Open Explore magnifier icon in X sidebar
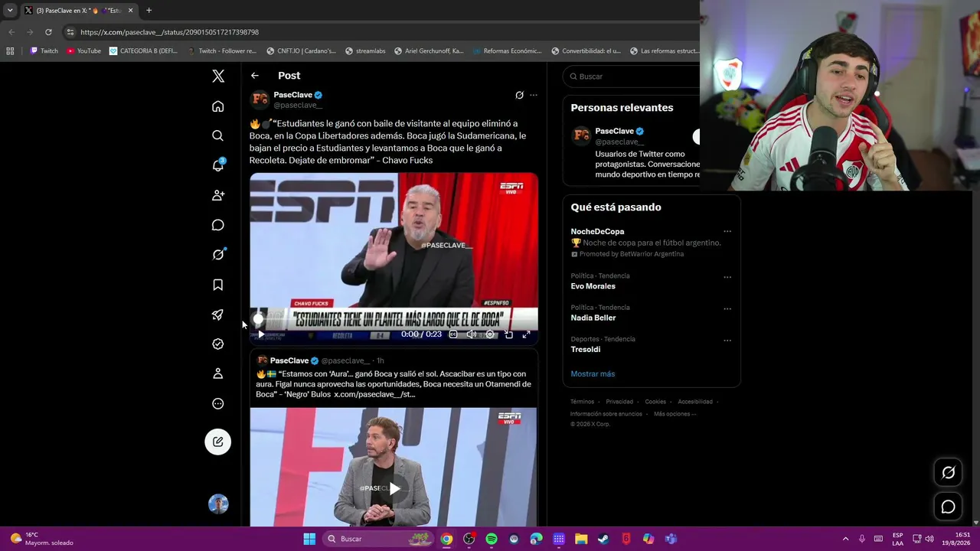980x551 pixels. point(218,135)
